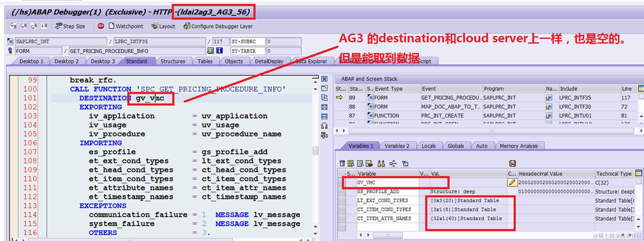Click the Return (step out) icon
Screen dimensions: 644x241
pos(34,26)
